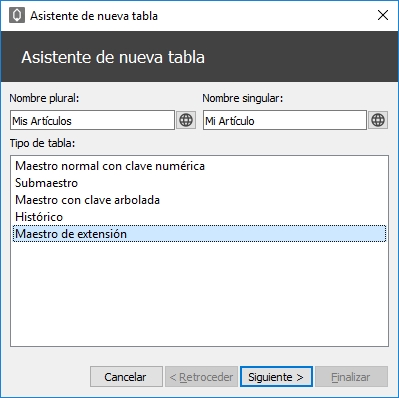
Task: Click the application icon in title bar
Action: [17, 15]
